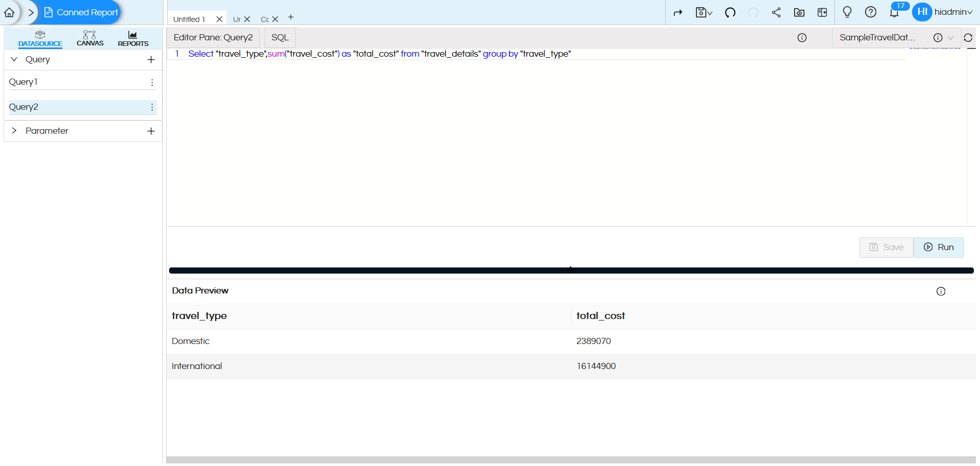Viewport: 980px width, 466px height.
Task: Open the tips lightbulb icon
Action: point(847,12)
